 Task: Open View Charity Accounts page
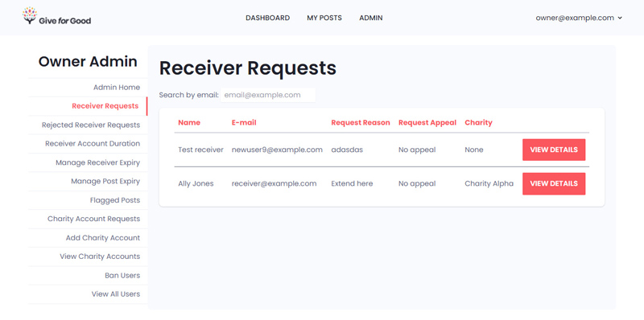pyautogui.click(x=100, y=256)
